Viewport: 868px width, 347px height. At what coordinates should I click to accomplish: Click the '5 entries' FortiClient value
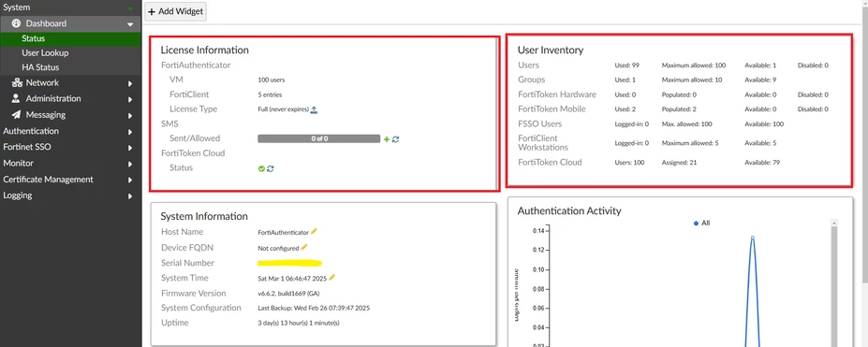(x=270, y=95)
